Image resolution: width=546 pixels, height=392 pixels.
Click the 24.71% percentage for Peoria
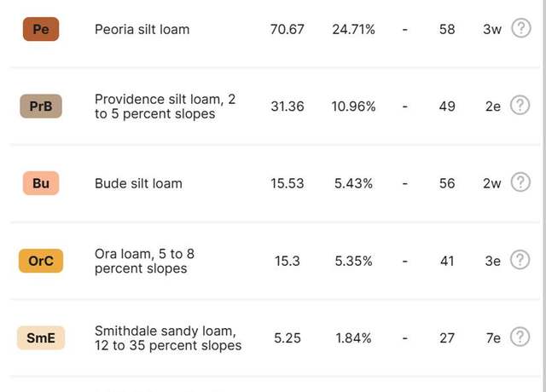pos(353,29)
